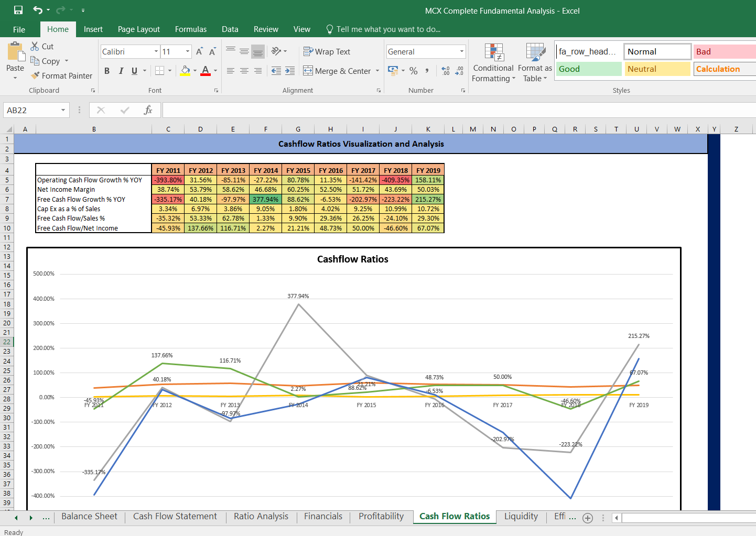Expand the font size dropdown
The image size is (756, 536).
[x=188, y=51]
